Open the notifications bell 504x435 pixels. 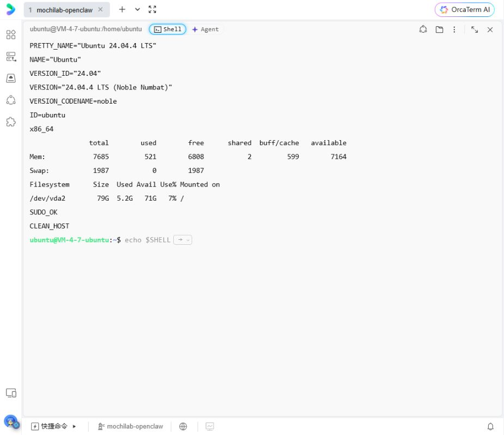(490, 426)
